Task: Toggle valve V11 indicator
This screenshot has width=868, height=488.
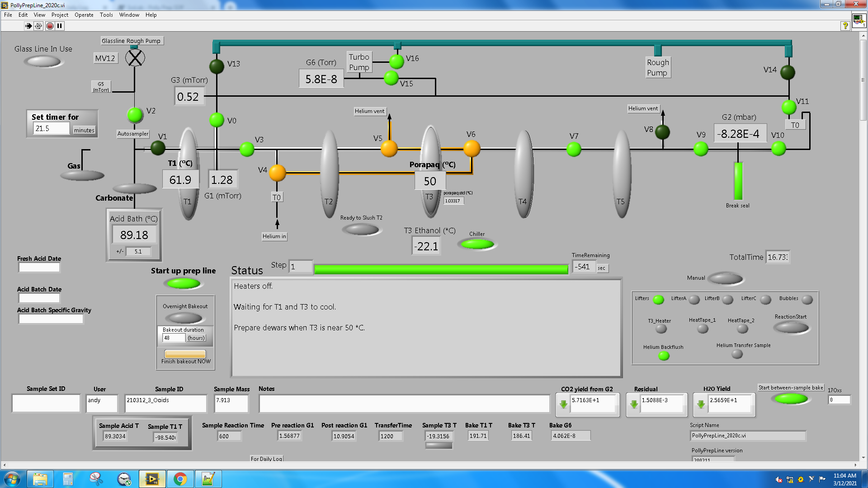Action: (x=789, y=107)
